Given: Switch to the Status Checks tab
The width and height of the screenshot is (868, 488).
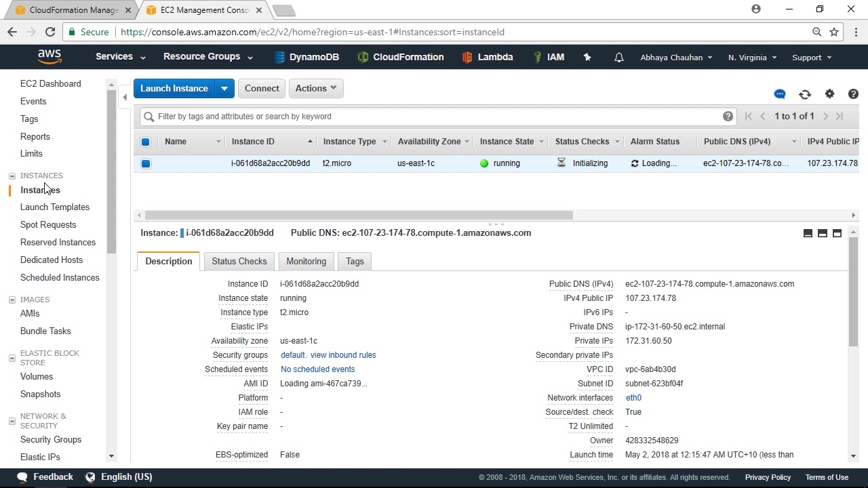Looking at the screenshot, I should pos(239,262).
